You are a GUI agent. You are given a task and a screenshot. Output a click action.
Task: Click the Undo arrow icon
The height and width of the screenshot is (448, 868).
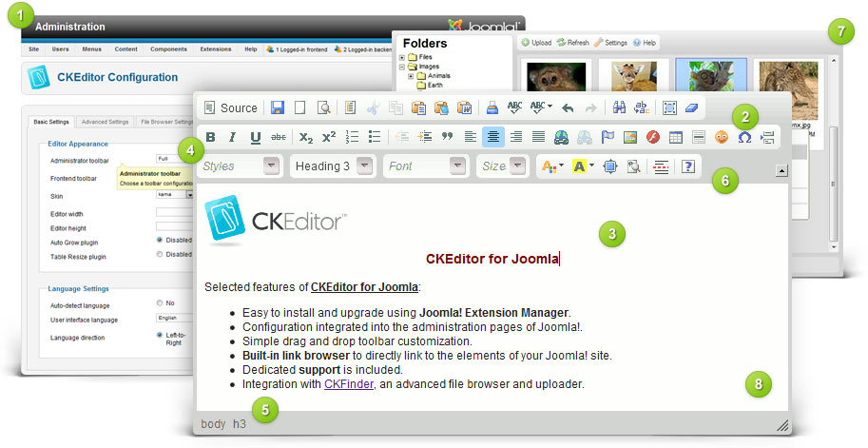pos(568,108)
